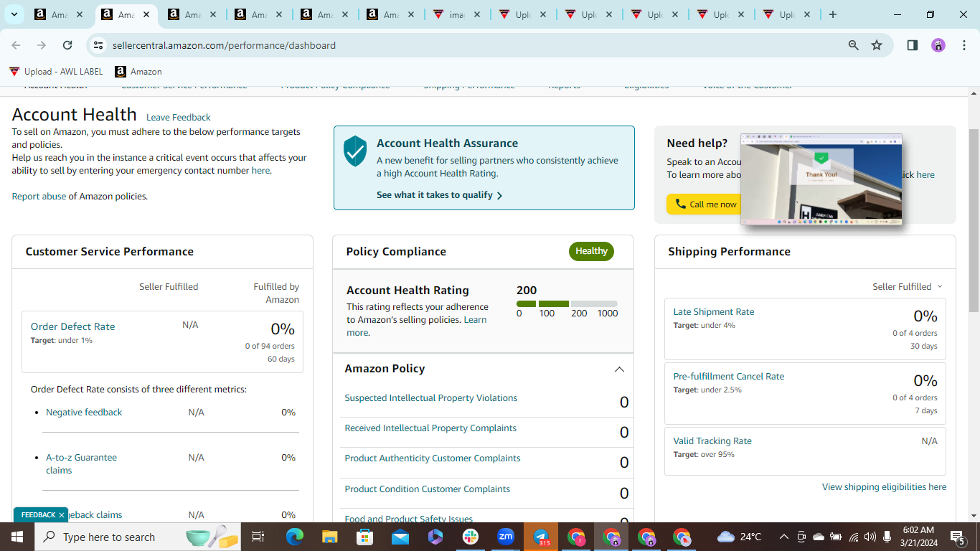
Task: Open a new browser tab
Action: (833, 14)
